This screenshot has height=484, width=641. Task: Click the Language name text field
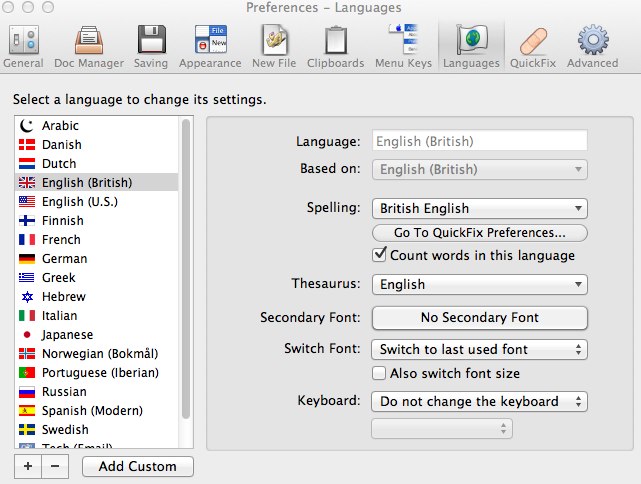[480, 141]
